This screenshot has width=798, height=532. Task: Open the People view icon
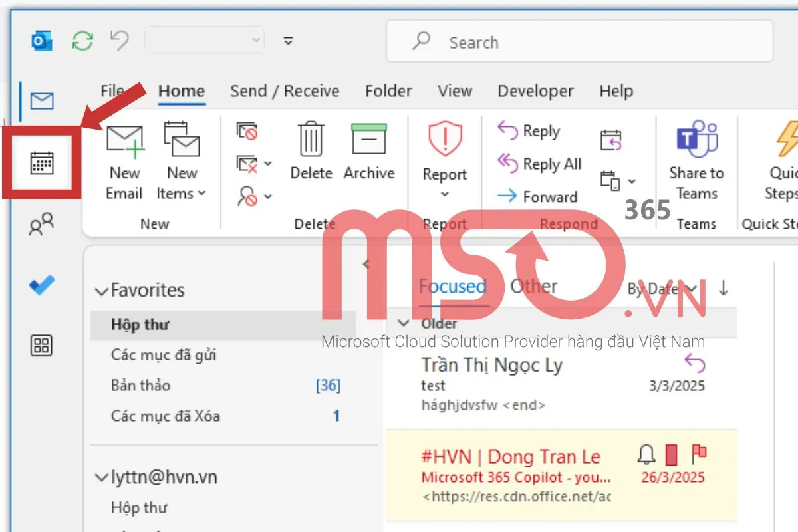click(41, 224)
